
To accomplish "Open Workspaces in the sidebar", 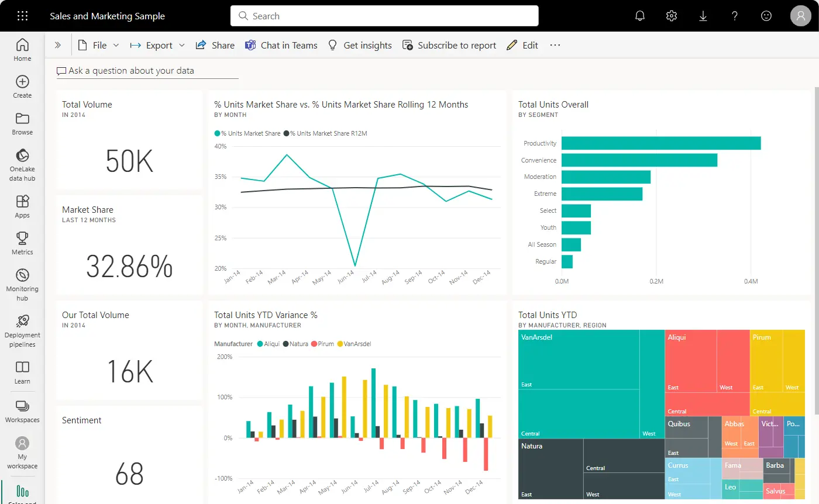I will pos(22,411).
